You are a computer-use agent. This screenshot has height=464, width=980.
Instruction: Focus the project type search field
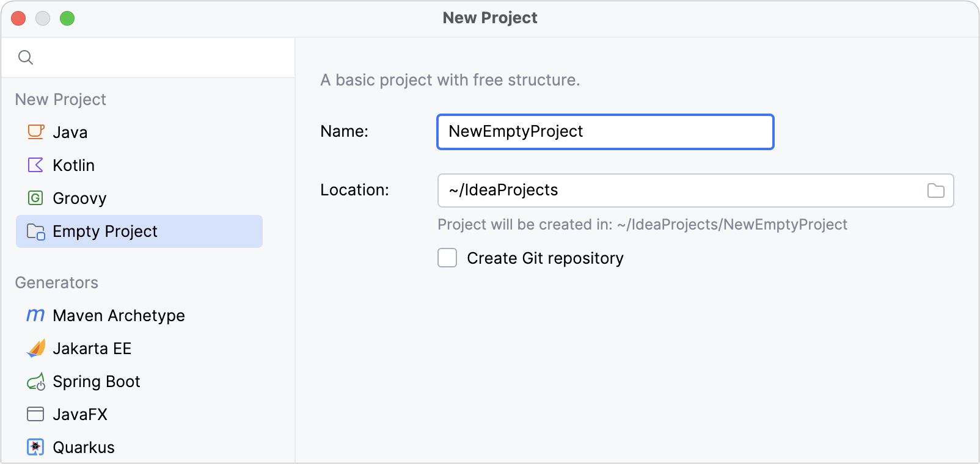[159, 57]
